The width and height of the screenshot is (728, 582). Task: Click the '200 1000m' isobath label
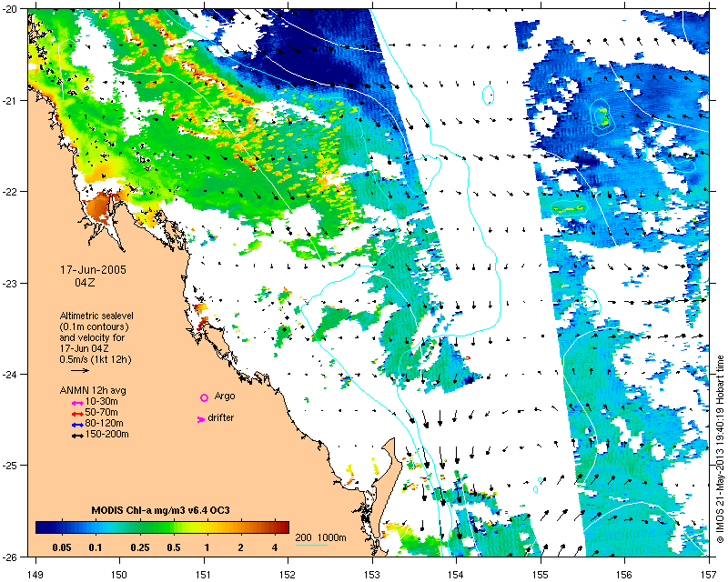tap(321, 538)
